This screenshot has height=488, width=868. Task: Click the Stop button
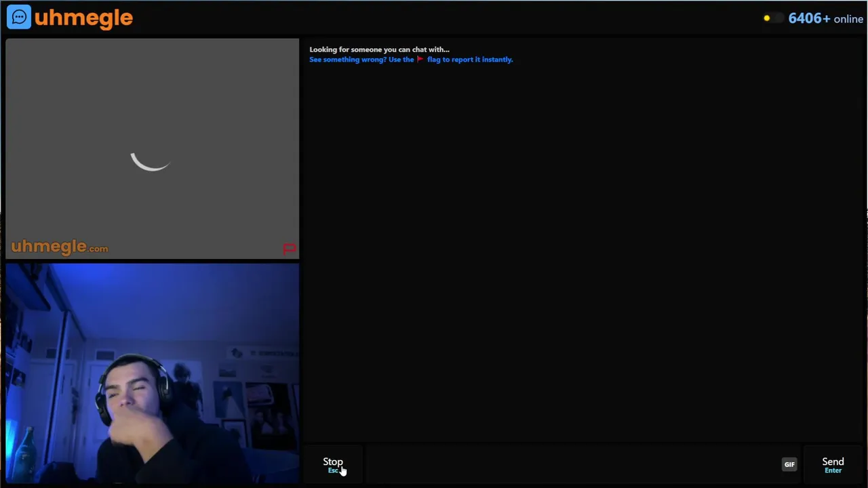coord(333,465)
